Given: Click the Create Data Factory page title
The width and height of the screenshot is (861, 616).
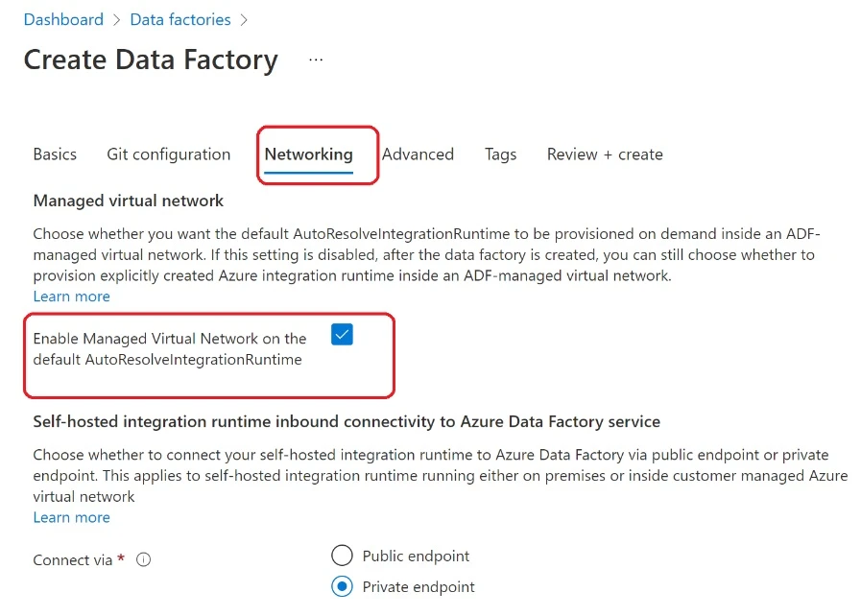Looking at the screenshot, I should pos(150,59).
